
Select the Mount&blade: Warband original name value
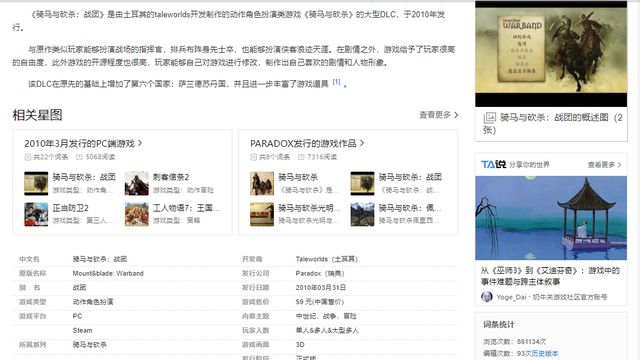click(x=108, y=273)
